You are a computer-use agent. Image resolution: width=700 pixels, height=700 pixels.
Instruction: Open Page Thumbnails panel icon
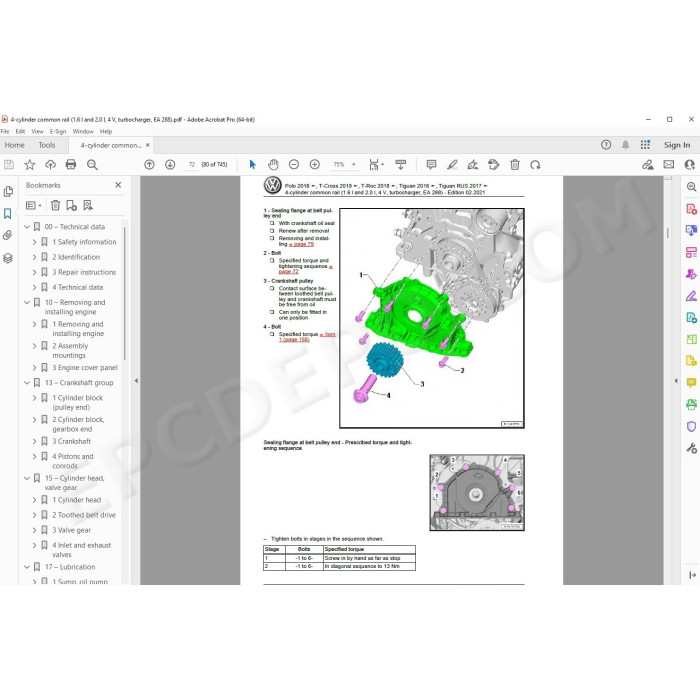point(8,192)
